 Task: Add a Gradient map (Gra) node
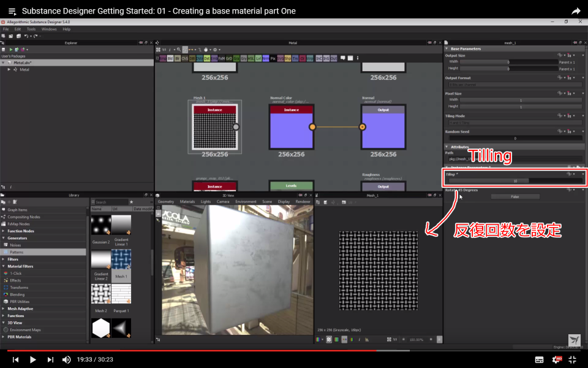tap(236, 58)
